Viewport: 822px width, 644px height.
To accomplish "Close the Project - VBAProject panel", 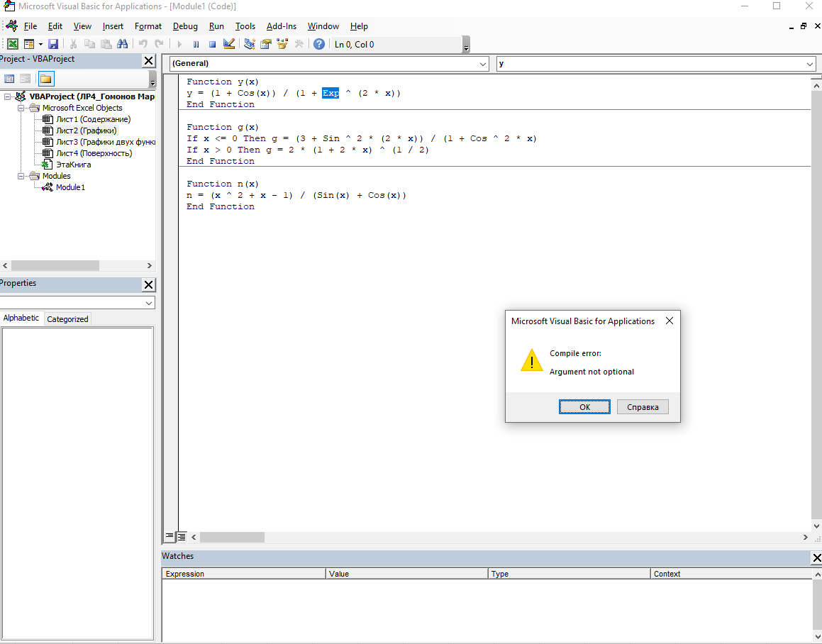I will coord(149,61).
